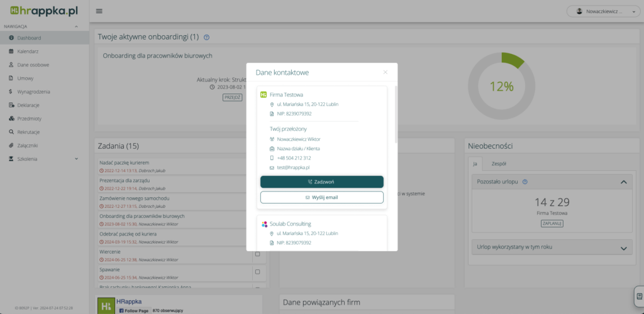Close the Dane kontaktowe dialog
Image resolution: width=644 pixels, height=314 pixels.
(386, 72)
